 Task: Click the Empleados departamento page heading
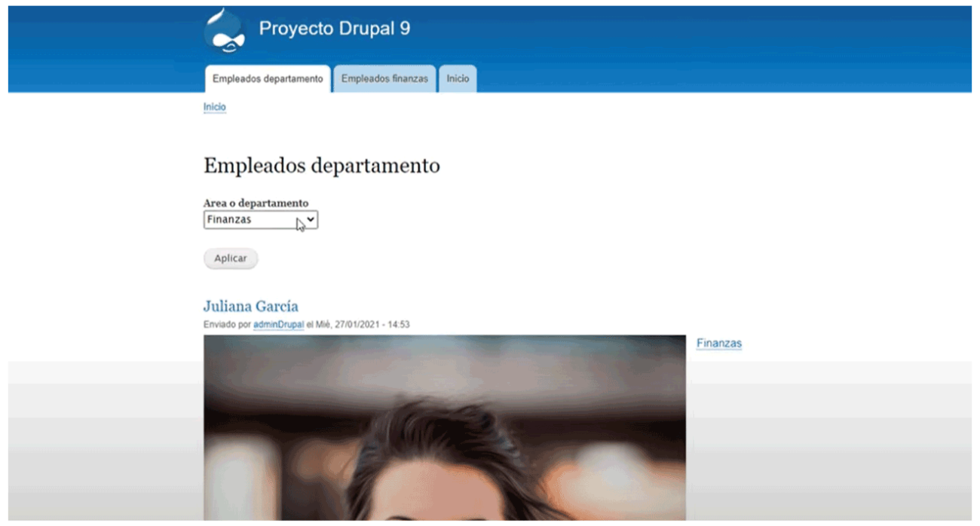(x=322, y=165)
